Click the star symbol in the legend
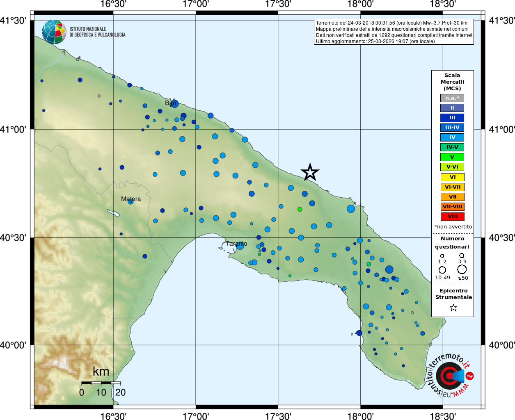 (x=453, y=308)
